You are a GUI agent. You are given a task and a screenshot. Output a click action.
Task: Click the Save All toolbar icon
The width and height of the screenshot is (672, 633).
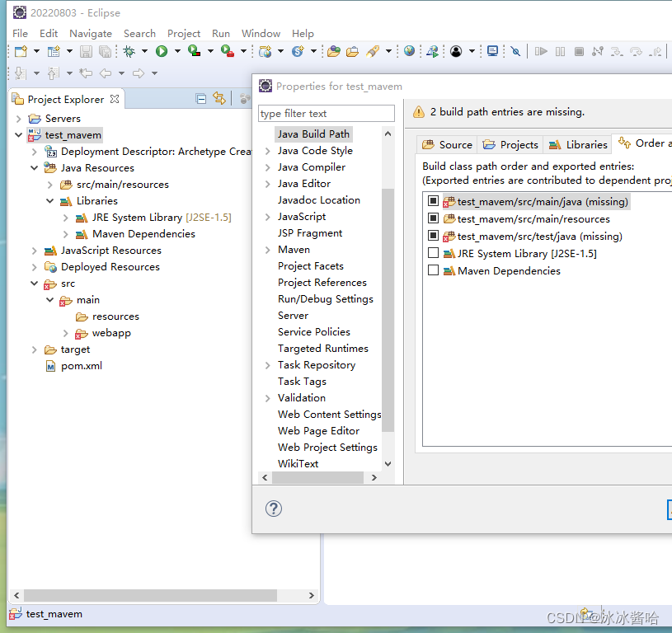(x=105, y=51)
